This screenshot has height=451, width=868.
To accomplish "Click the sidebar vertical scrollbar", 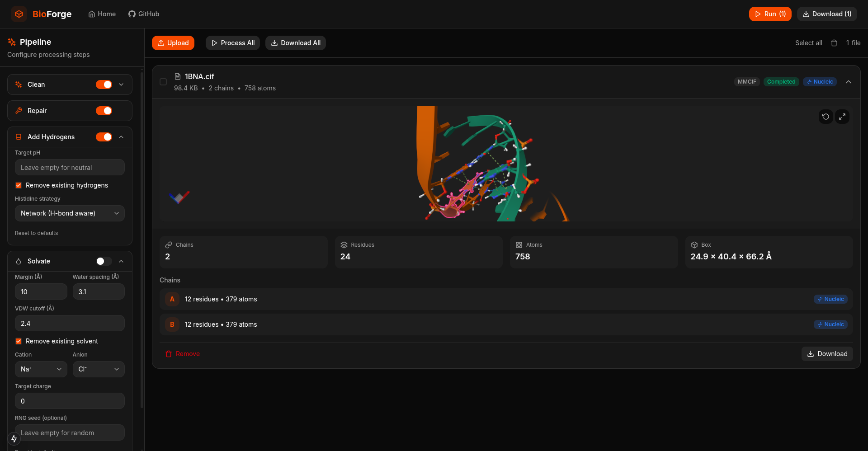I will [x=142, y=240].
